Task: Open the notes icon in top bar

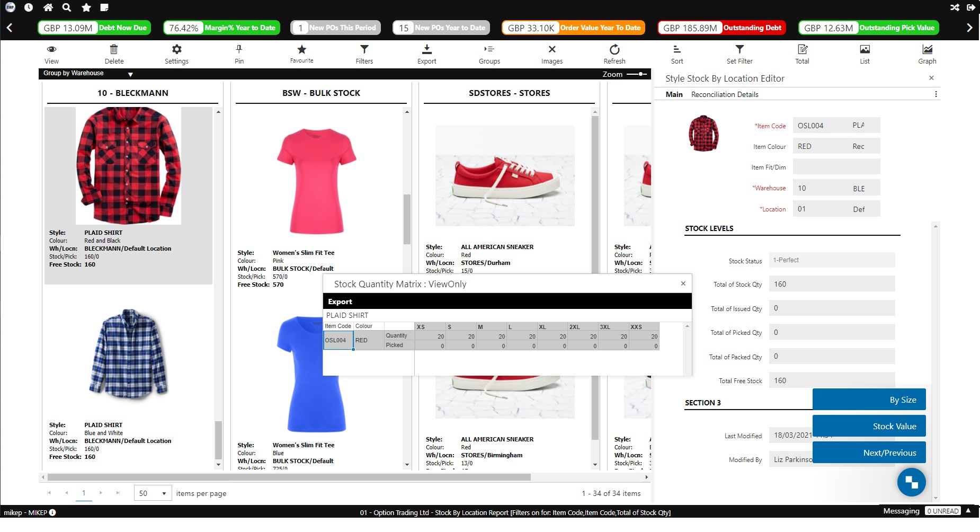Action: pos(104,7)
